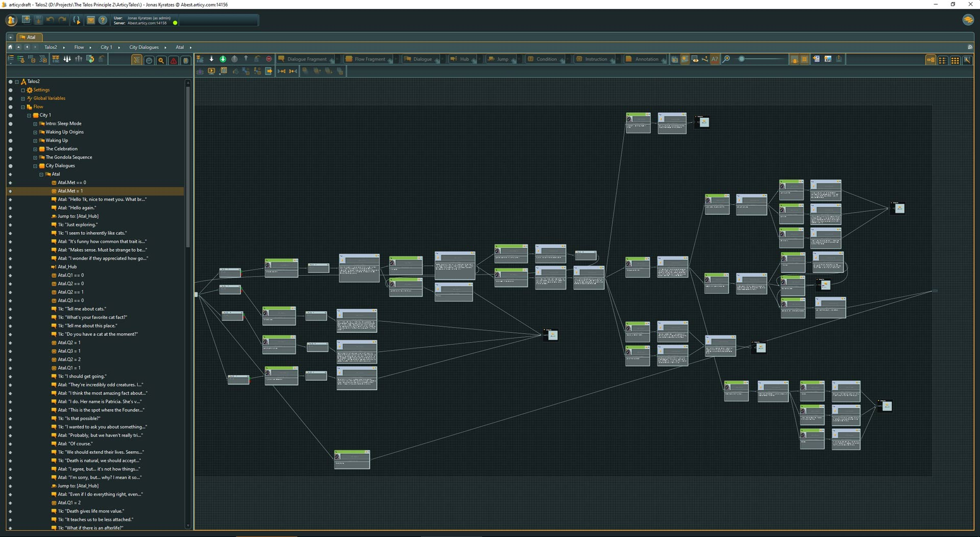Expand The Gondola Sequence node
980x537 pixels.
click(35, 157)
